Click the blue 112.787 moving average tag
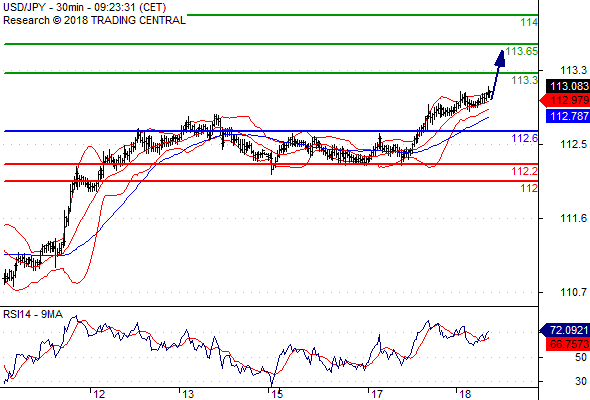This screenshot has height=400, width=590. click(568, 116)
